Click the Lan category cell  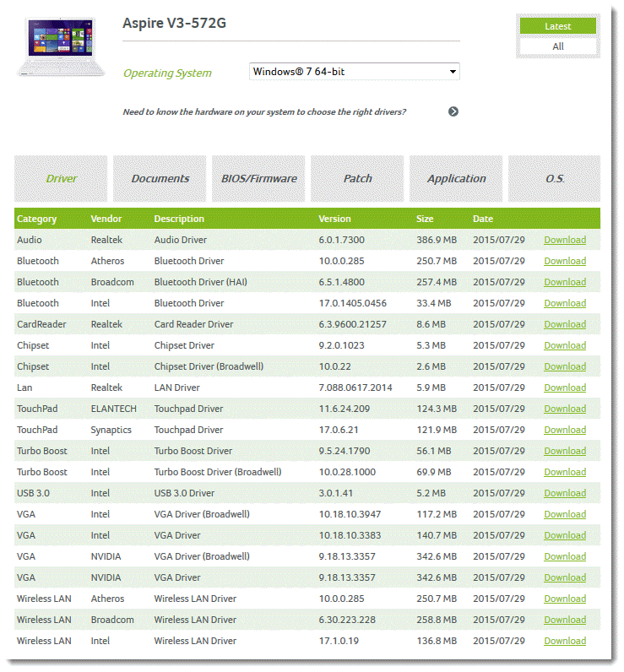(x=24, y=387)
